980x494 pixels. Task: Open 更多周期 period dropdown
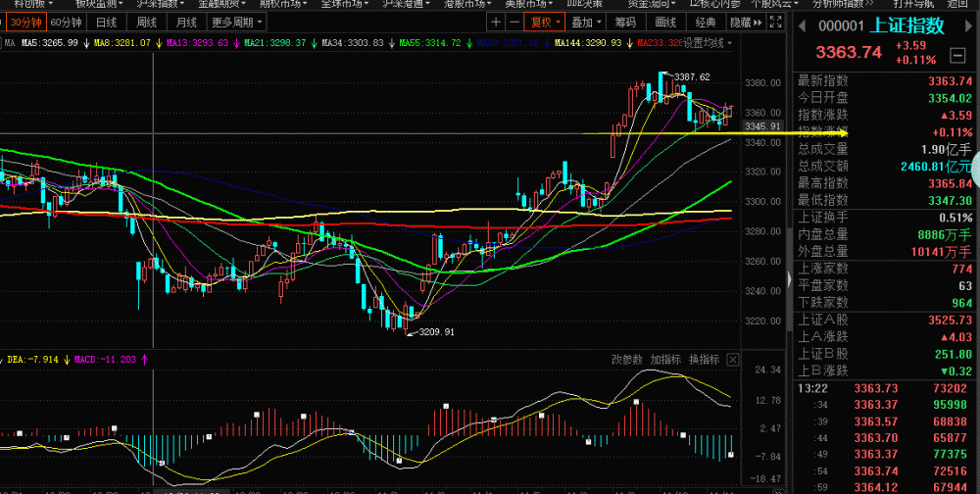(237, 24)
